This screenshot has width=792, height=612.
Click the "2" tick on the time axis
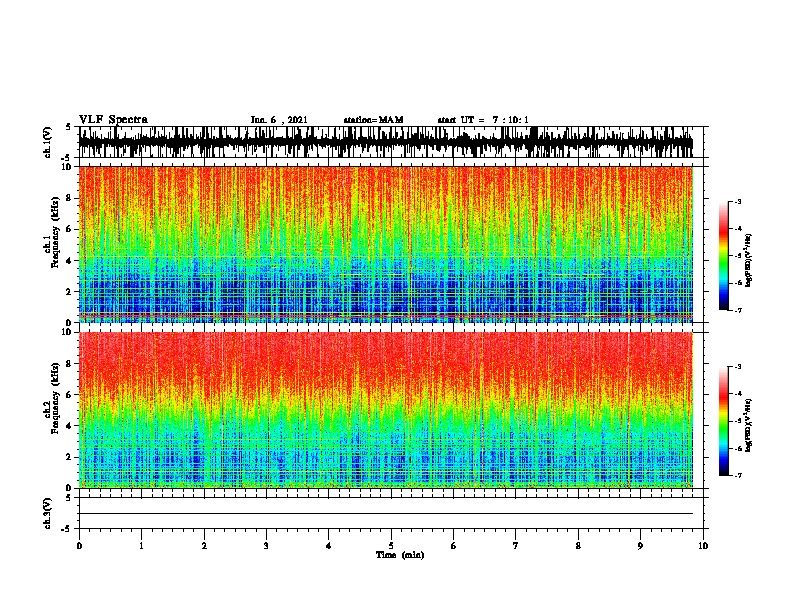tap(204, 545)
